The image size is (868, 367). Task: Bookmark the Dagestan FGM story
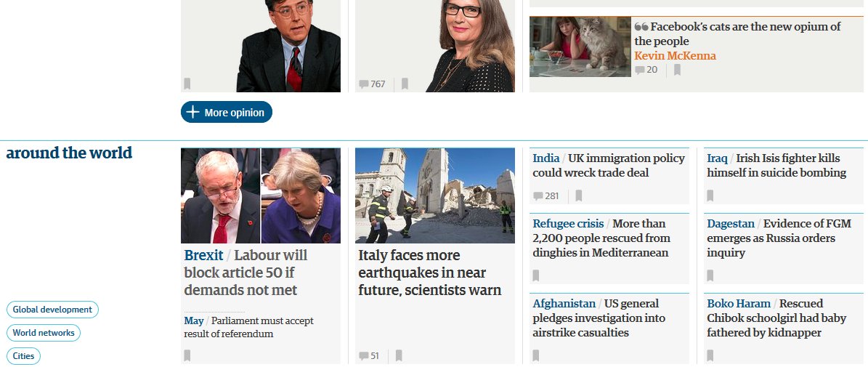click(x=710, y=275)
